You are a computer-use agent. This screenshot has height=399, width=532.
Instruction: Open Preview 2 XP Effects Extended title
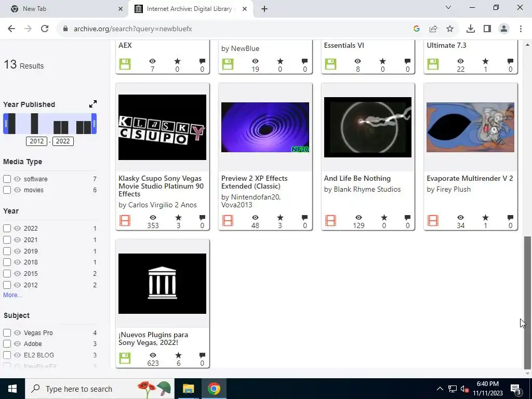click(x=254, y=182)
